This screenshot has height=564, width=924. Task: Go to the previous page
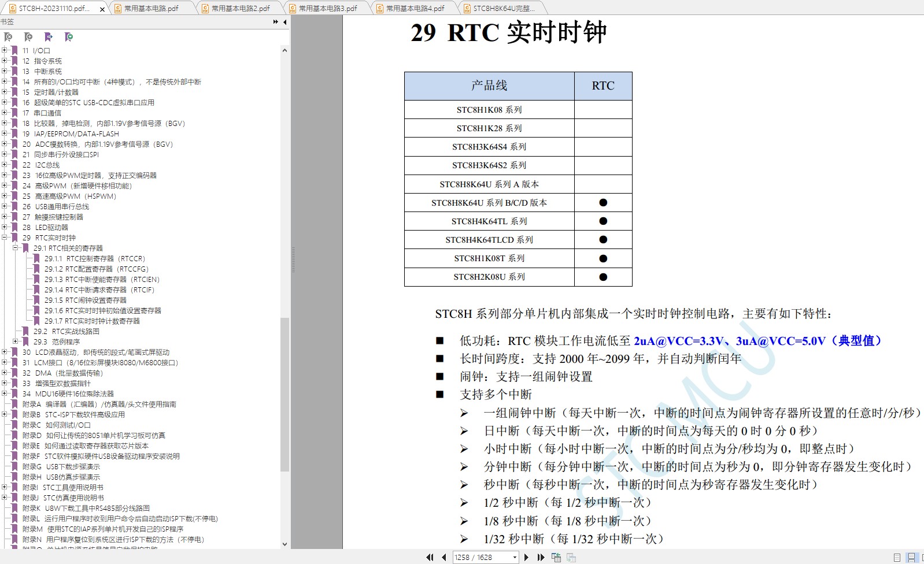[443, 558]
